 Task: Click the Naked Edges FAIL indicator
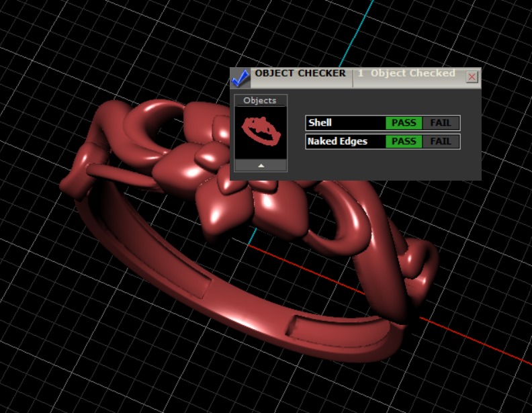click(x=441, y=142)
